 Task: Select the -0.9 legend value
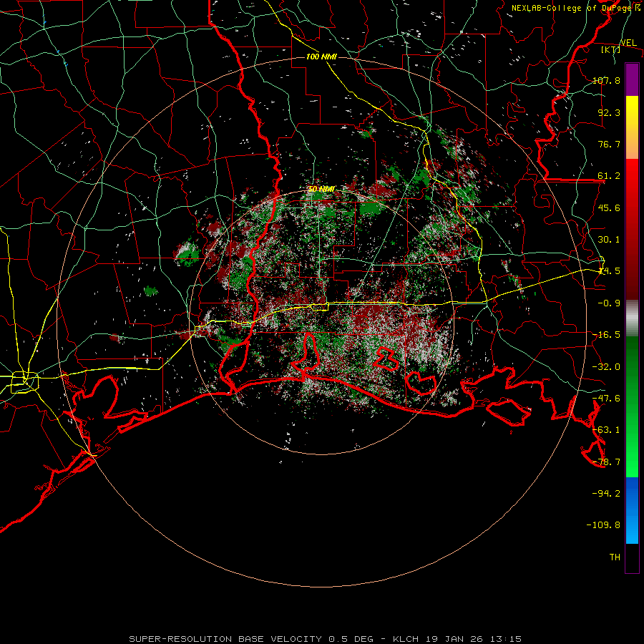click(x=609, y=303)
